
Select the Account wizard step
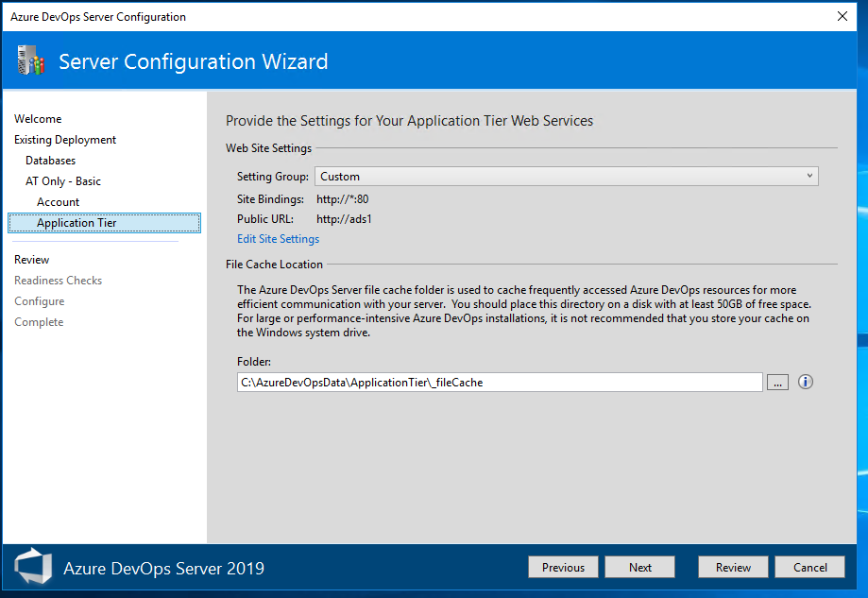(58, 202)
